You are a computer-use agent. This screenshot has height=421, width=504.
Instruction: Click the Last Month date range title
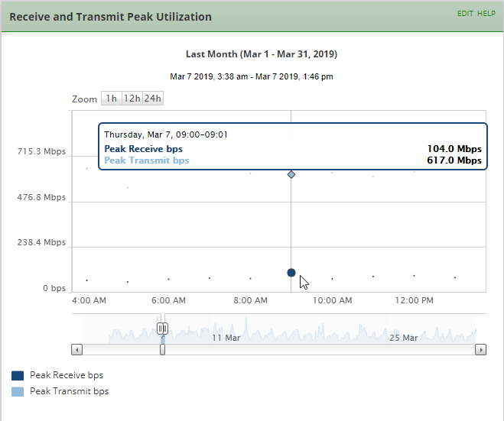262,54
